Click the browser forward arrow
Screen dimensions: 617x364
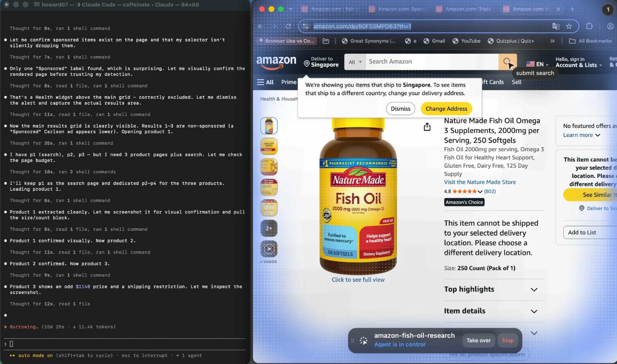point(274,26)
